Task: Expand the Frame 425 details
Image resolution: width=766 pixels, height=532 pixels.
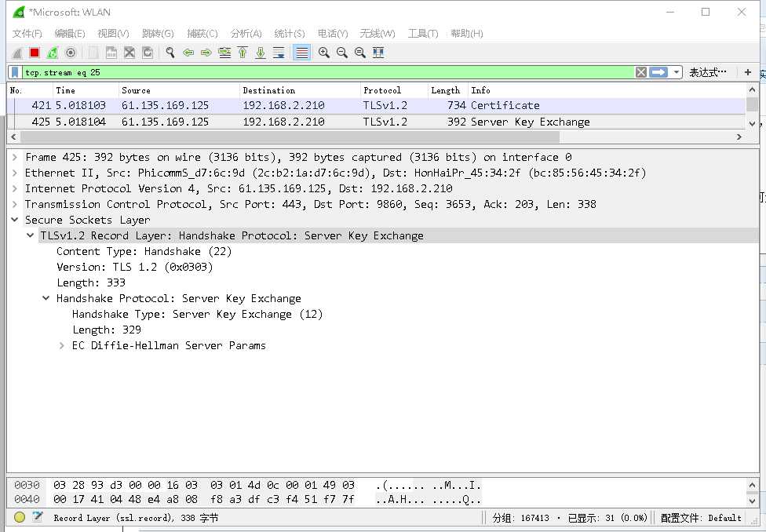Action: pos(15,157)
